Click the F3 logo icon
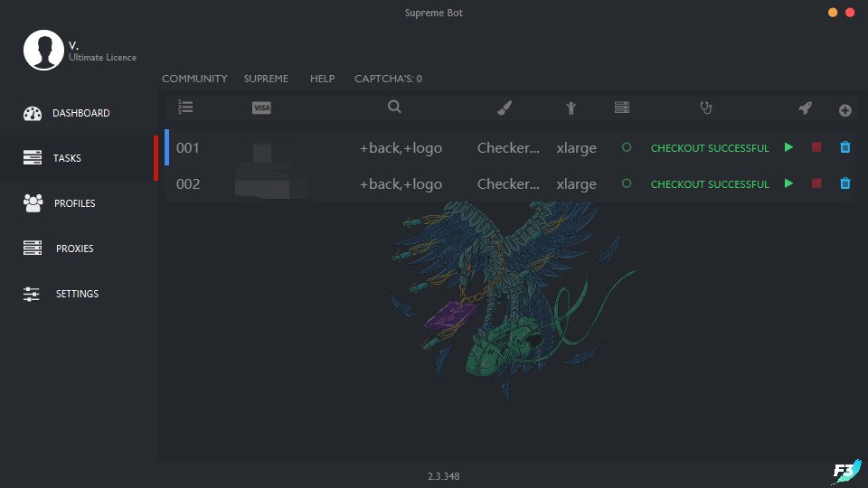This screenshot has height=488, width=868. 847,472
